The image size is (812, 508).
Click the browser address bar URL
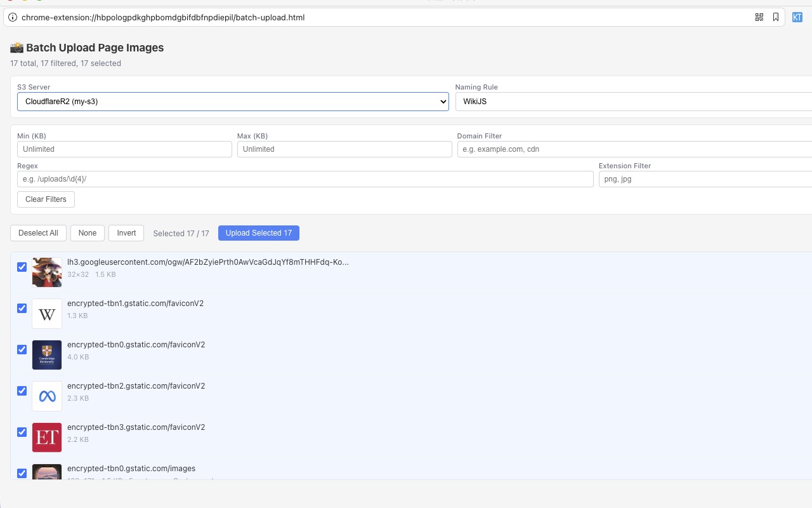pyautogui.click(x=163, y=17)
